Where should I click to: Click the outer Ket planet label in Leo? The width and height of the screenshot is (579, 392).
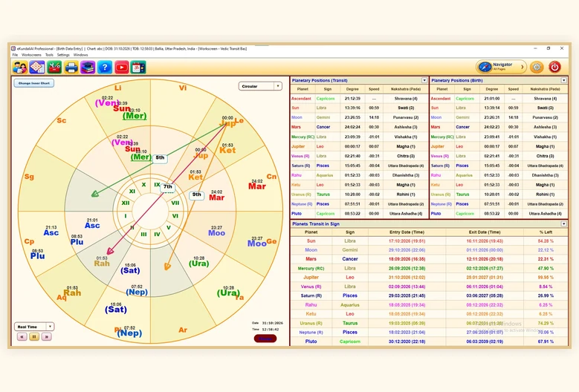coord(227,150)
